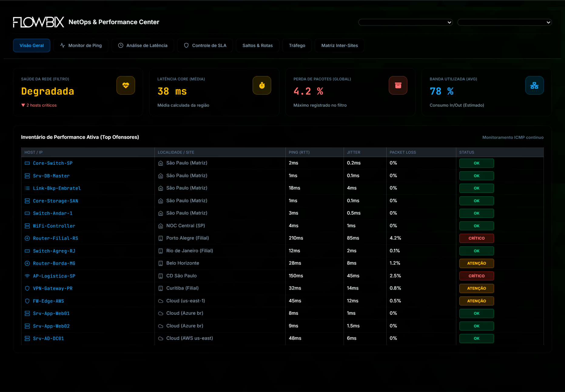Click the server icon next to Srv-DB-Master
The width and height of the screenshot is (565, 392).
(x=27, y=175)
